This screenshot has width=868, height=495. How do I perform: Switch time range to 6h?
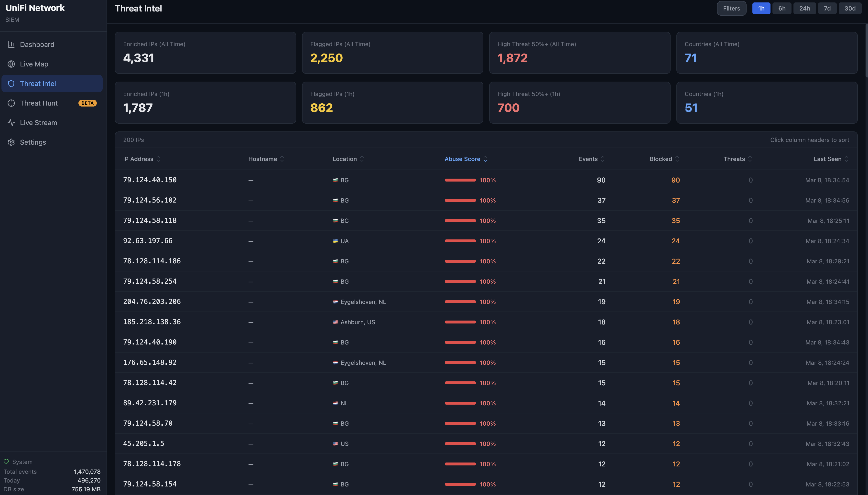pyautogui.click(x=782, y=9)
